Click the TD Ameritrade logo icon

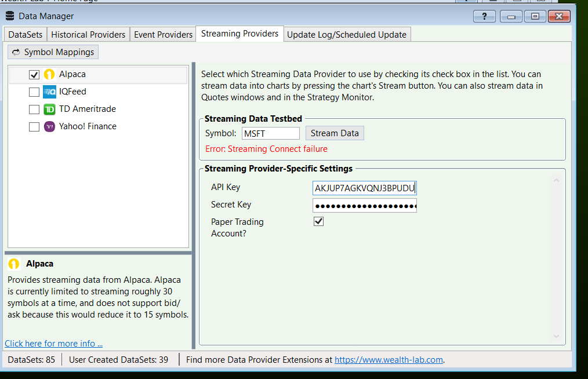(x=49, y=109)
